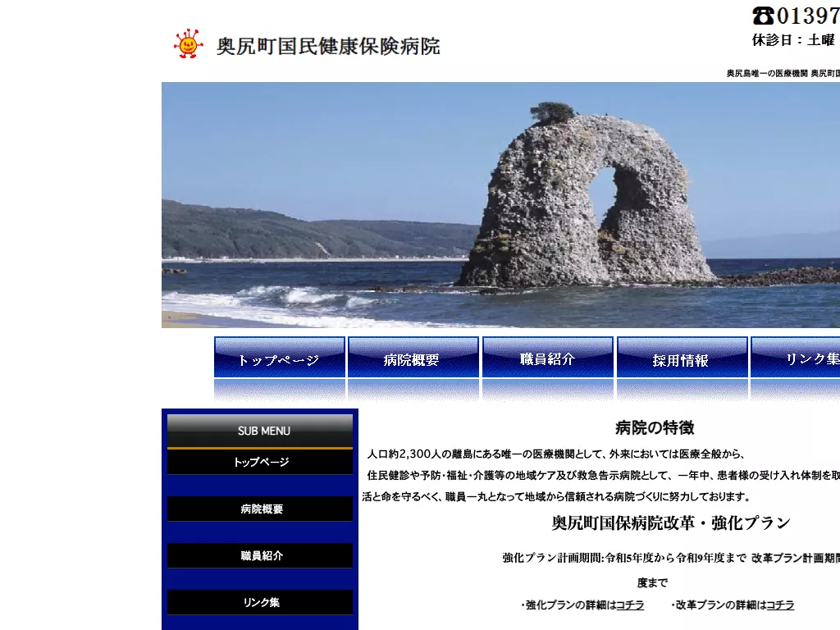Click the 休診日：土曜 text
The height and width of the screenshot is (630, 840).
(794, 40)
